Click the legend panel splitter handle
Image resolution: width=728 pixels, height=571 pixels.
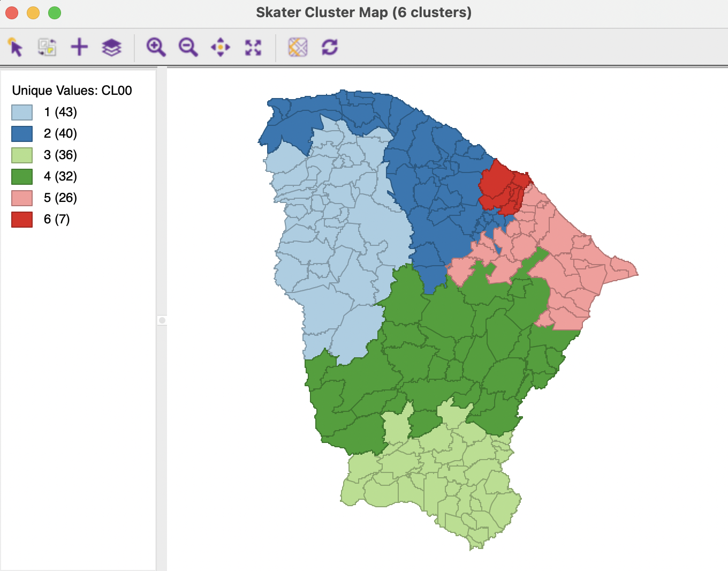click(x=162, y=320)
